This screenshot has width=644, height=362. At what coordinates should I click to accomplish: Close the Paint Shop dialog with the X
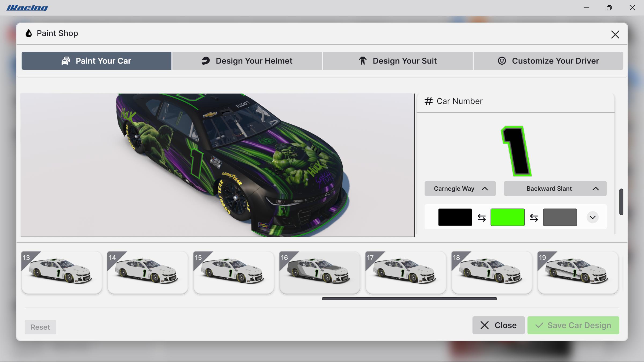point(615,35)
